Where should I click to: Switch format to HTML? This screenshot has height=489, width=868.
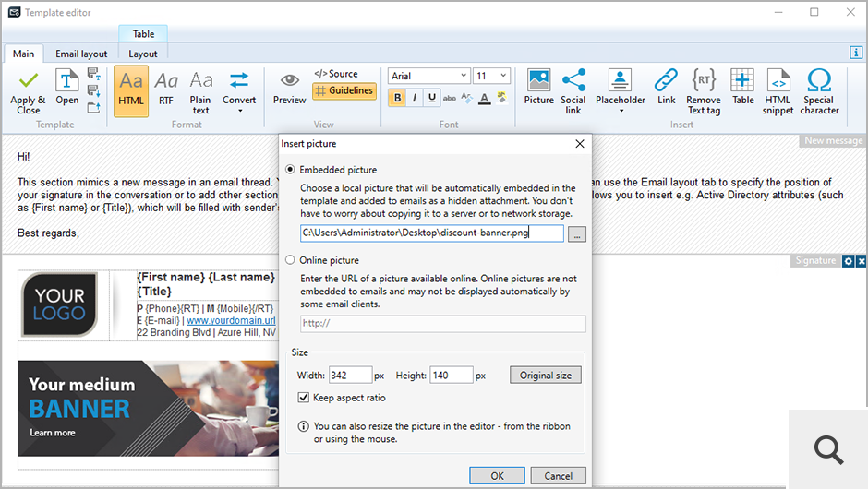coord(131,91)
